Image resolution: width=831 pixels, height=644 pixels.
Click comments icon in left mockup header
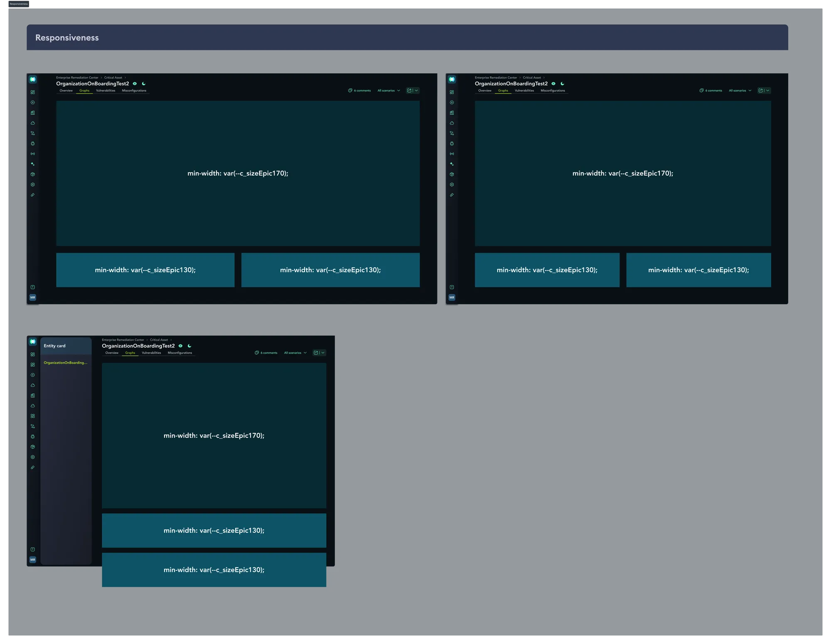(x=350, y=91)
